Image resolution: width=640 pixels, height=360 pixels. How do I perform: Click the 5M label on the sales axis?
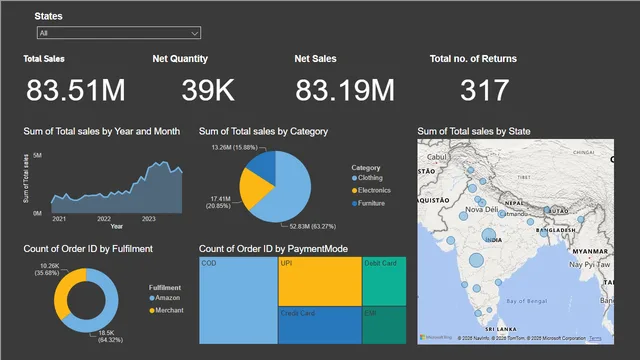click(x=37, y=156)
